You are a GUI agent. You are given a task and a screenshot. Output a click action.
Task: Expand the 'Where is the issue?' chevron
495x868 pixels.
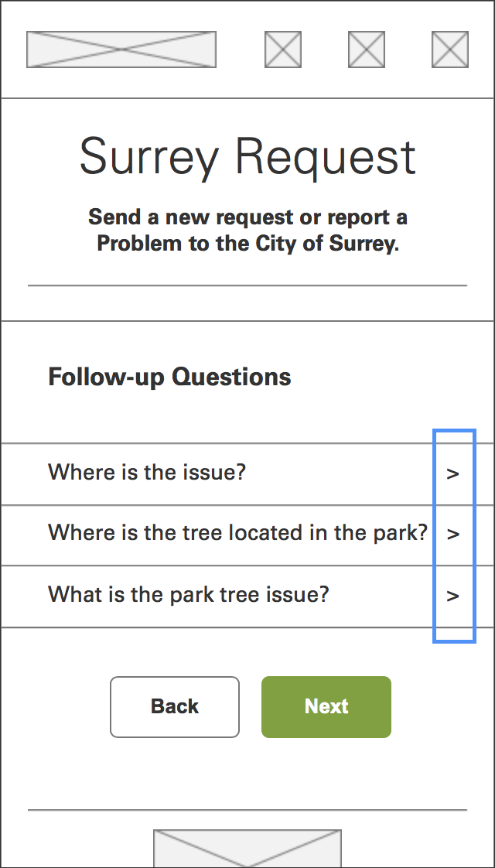[453, 474]
